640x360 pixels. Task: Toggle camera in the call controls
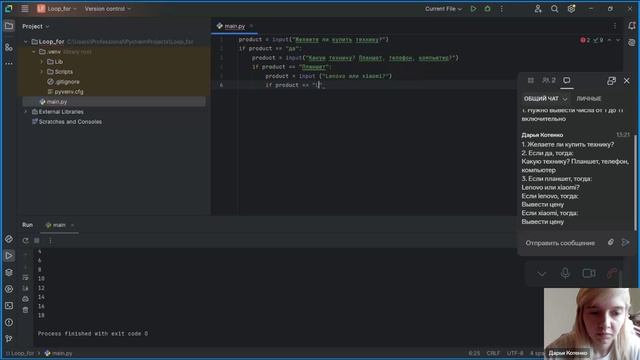tap(589, 273)
